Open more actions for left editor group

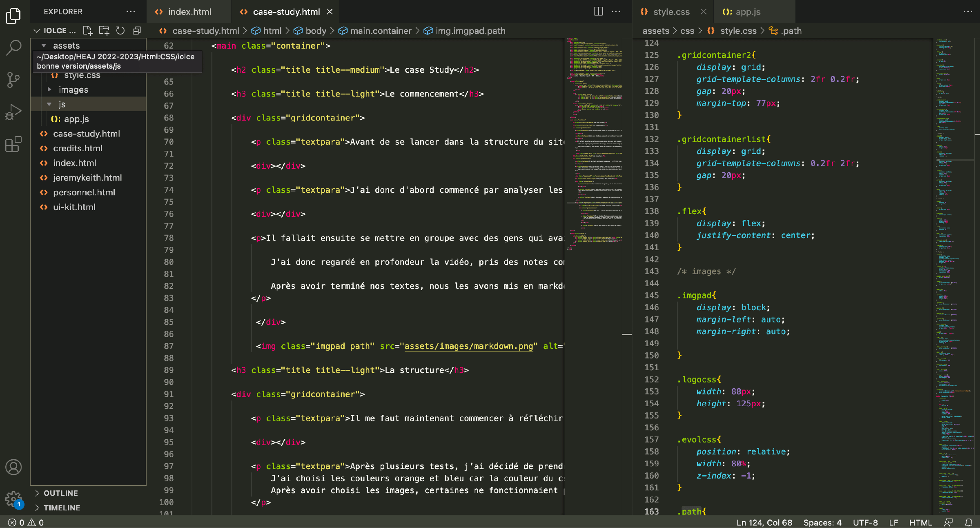(616, 12)
